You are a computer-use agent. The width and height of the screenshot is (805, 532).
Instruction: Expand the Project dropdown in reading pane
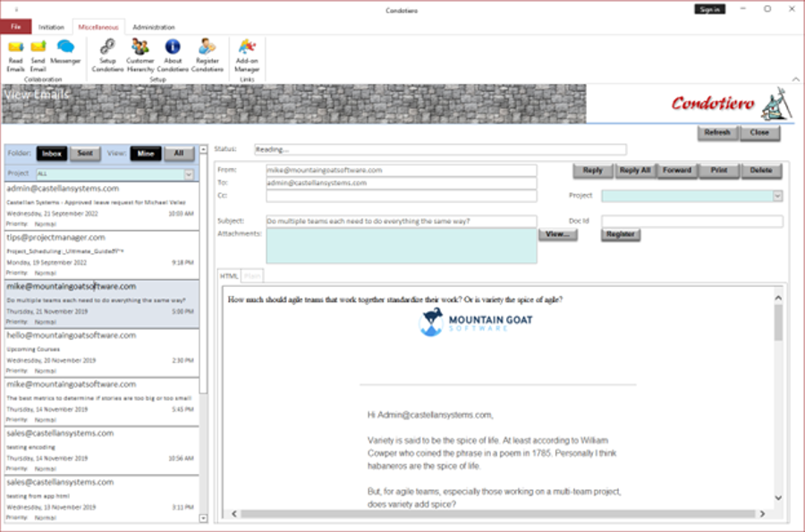pyautogui.click(x=777, y=196)
